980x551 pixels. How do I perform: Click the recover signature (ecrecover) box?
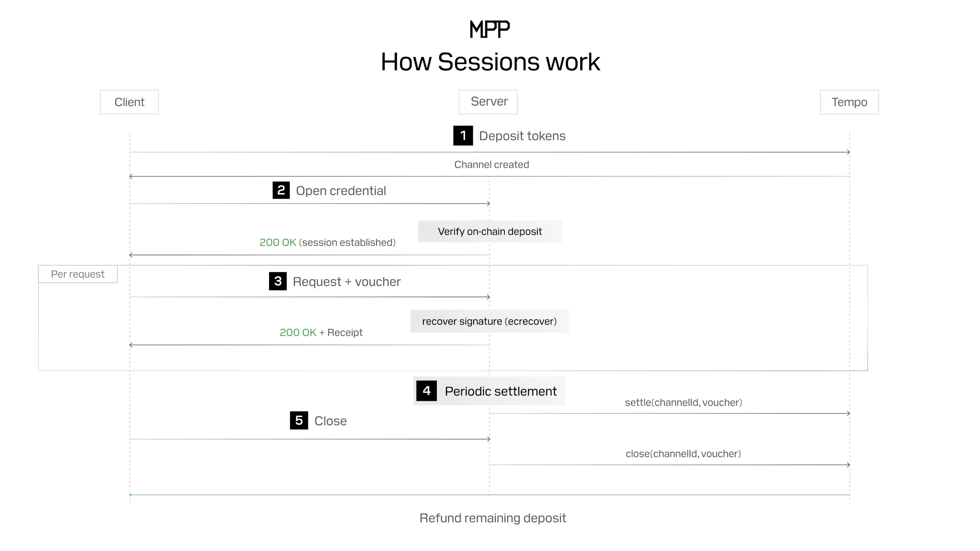489,321
